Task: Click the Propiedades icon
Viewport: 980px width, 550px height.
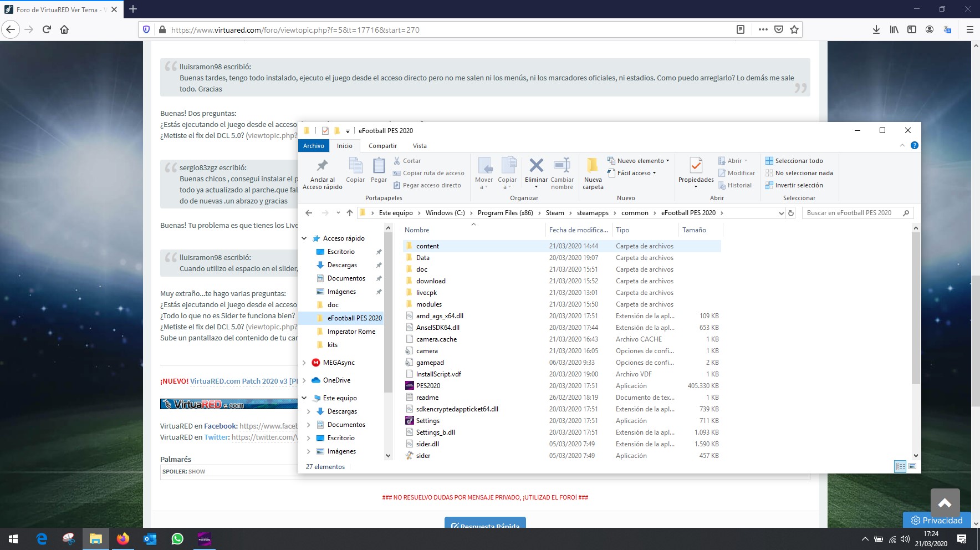Action: point(696,165)
